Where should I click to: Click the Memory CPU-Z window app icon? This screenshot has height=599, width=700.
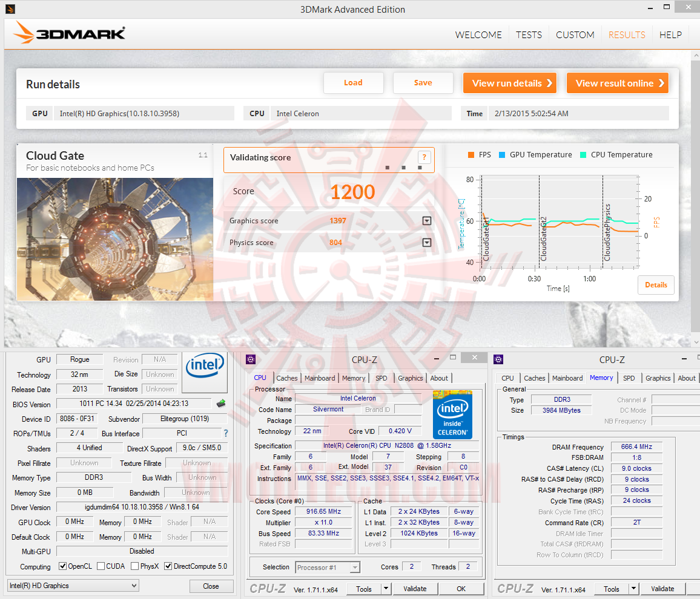click(x=499, y=359)
